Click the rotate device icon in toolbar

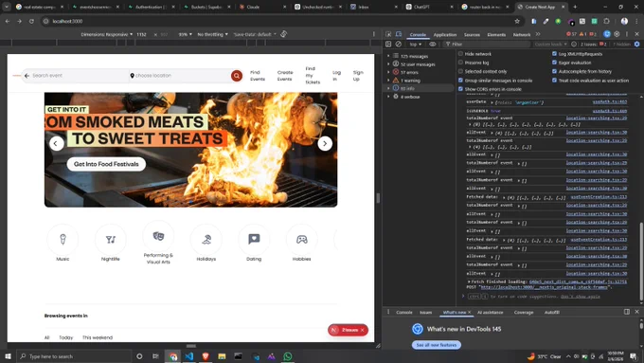(283, 34)
